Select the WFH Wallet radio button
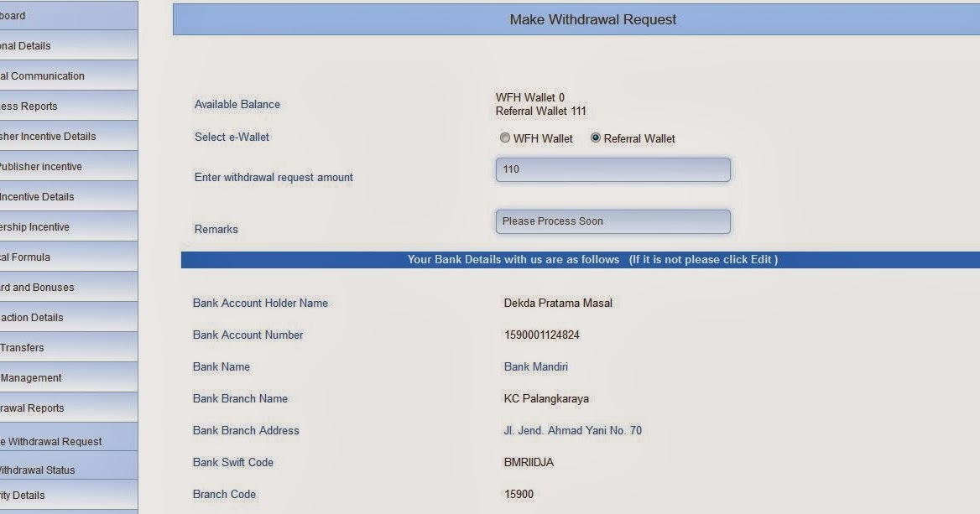 [505, 138]
